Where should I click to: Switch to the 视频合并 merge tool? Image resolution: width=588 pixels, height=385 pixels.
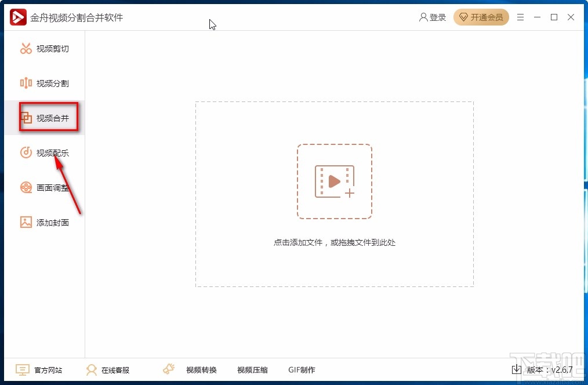[x=43, y=117]
